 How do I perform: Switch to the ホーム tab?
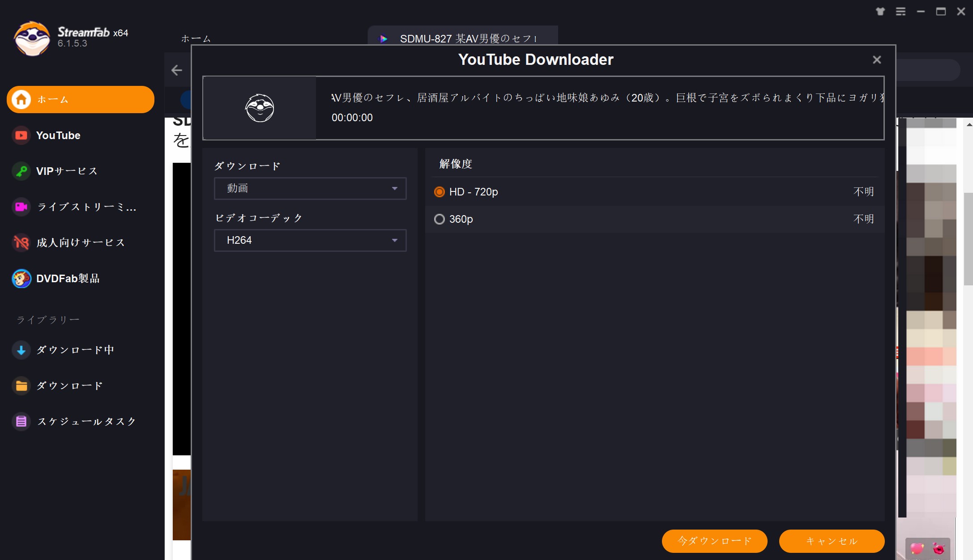[x=196, y=38]
